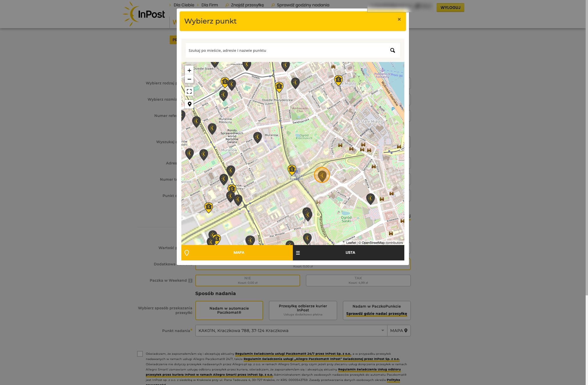Zoom in on the map
This screenshot has height=385, width=588.
point(189,70)
